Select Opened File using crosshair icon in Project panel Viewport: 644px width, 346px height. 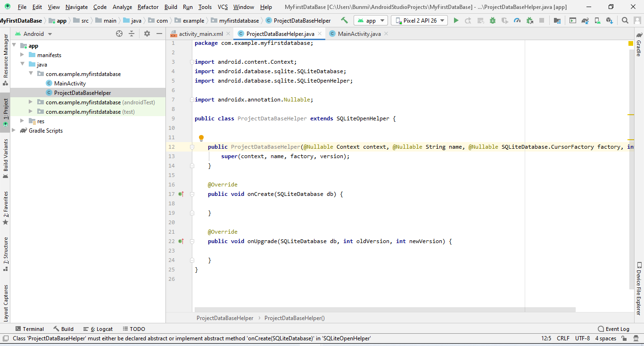119,34
